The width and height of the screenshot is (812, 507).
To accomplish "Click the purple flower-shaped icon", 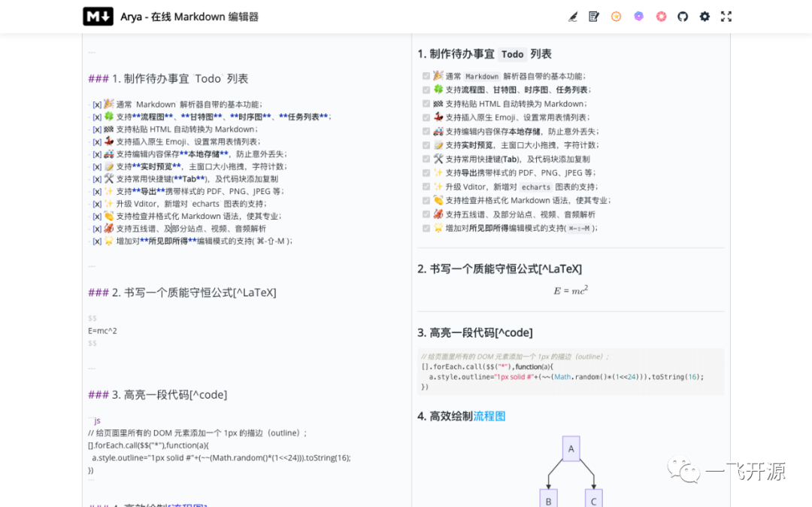I will coord(638,17).
